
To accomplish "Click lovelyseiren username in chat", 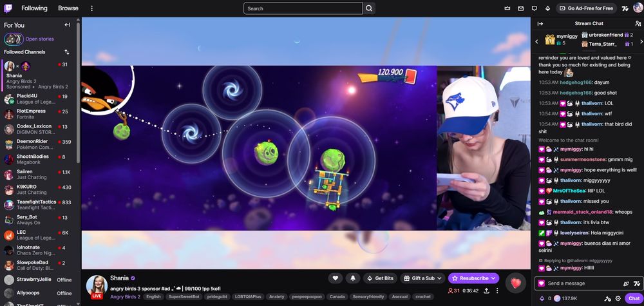I will pyautogui.click(x=575, y=233).
